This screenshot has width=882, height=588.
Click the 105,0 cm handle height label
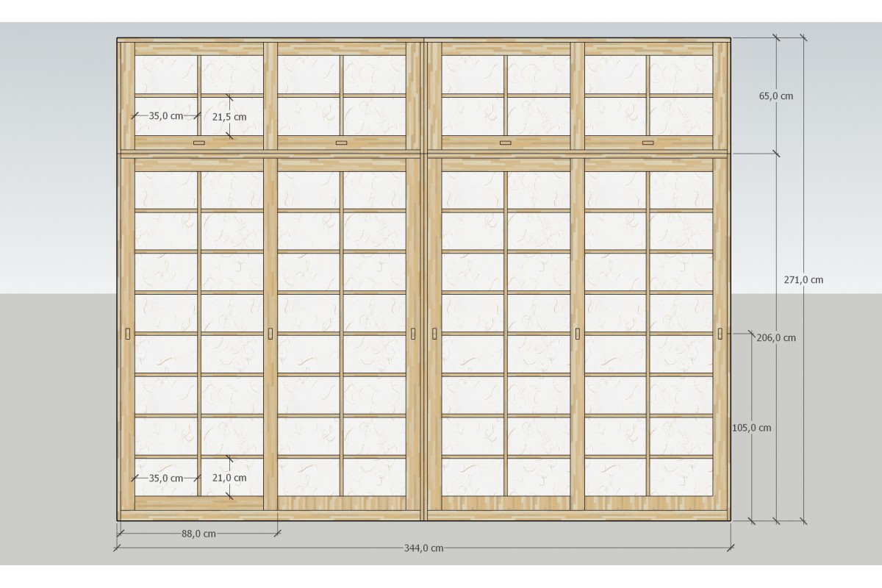[x=753, y=428]
